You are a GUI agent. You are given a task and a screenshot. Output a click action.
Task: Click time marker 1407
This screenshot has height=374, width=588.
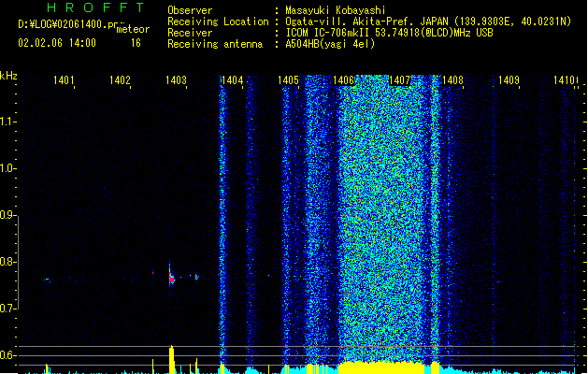(x=399, y=79)
